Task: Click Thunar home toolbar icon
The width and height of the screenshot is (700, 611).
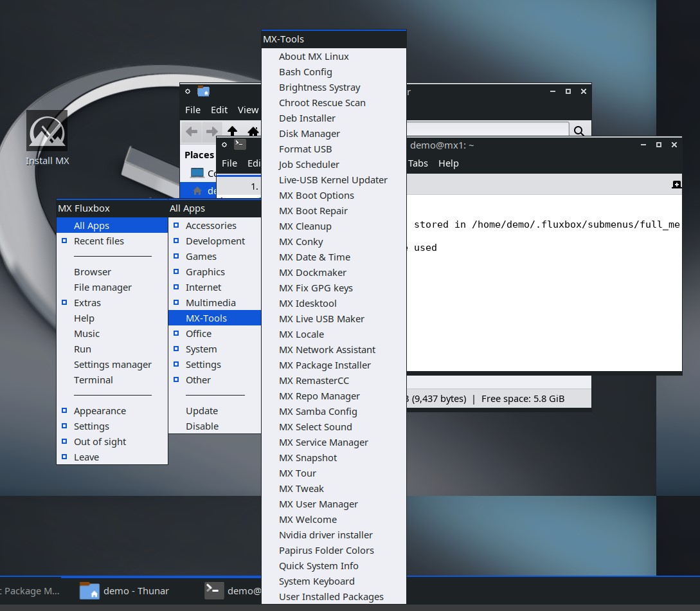Action: point(253,131)
